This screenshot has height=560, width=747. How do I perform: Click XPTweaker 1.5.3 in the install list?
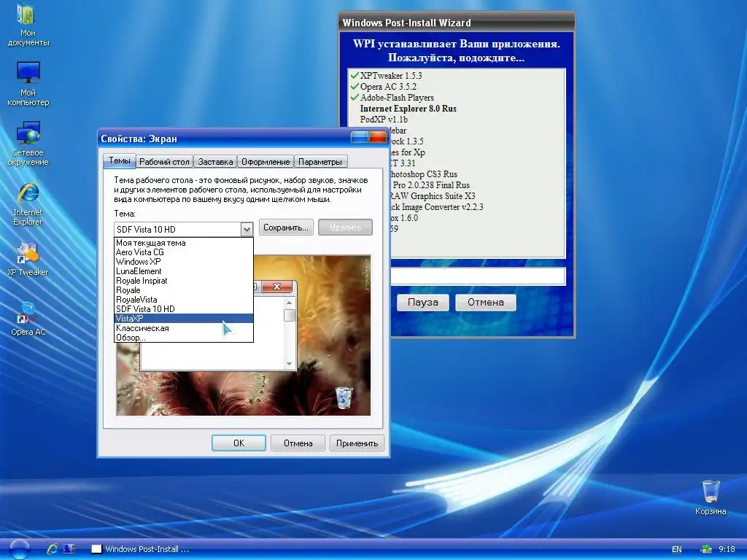pos(391,76)
